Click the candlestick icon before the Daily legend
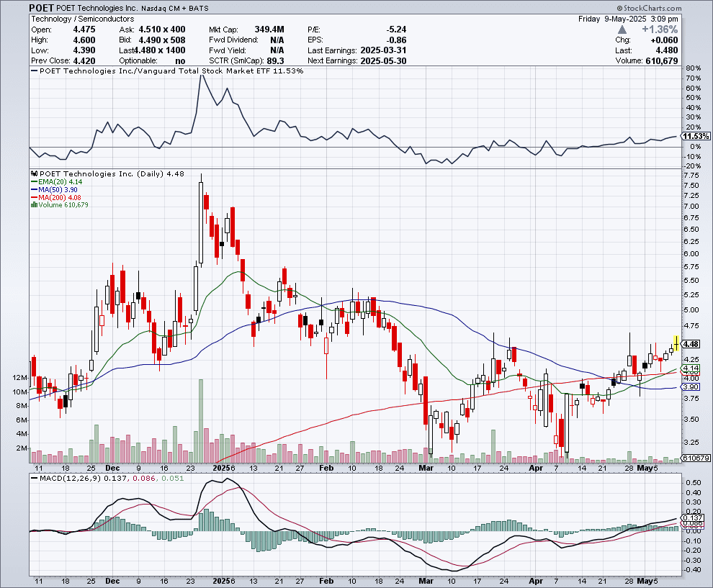 coord(35,174)
